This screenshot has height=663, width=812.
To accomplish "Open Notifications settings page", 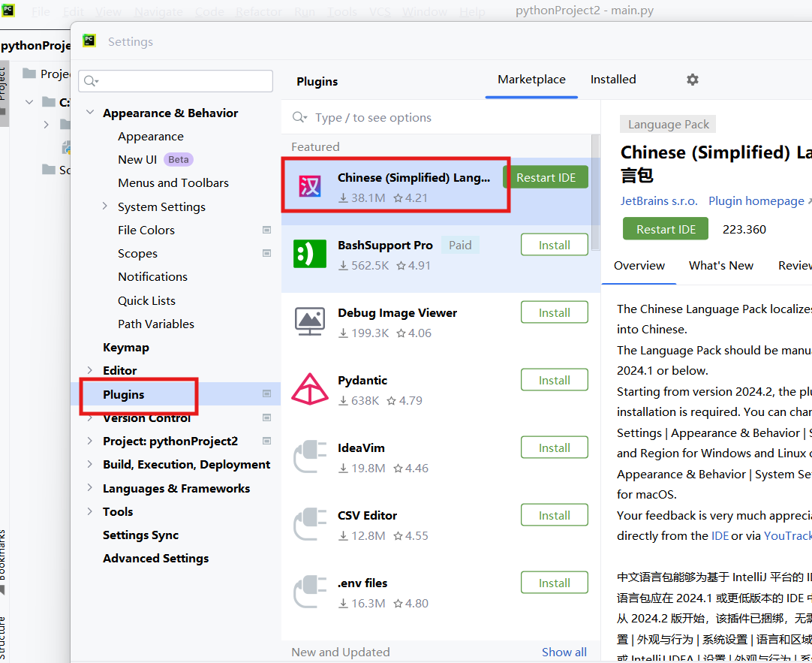I will pos(153,276).
